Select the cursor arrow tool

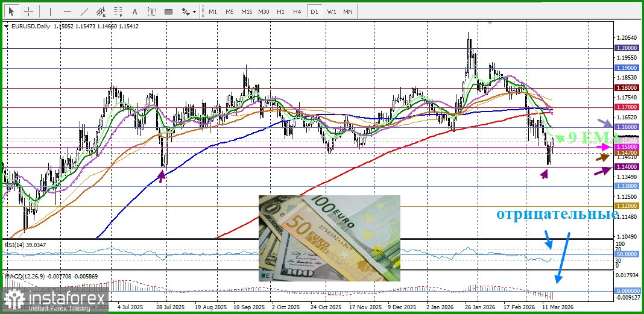pyautogui.click(x=11, y=11)
